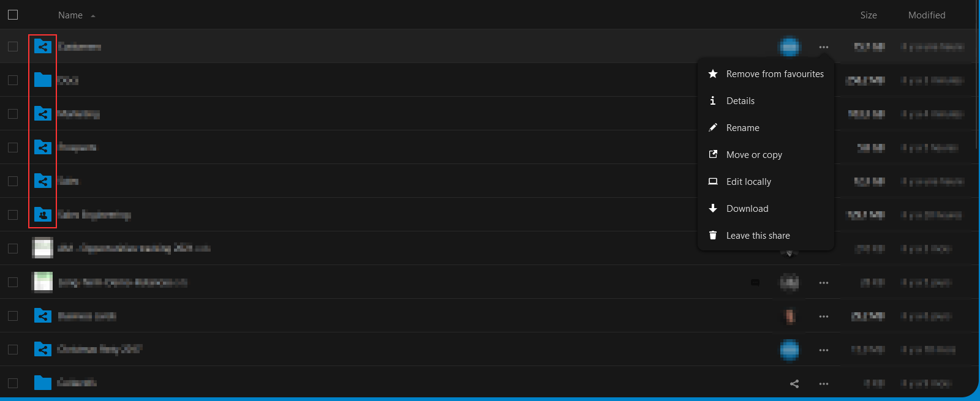The image size is (980, 401).
Task: Click the trash icon beside Leave this share
Action: 713,235
